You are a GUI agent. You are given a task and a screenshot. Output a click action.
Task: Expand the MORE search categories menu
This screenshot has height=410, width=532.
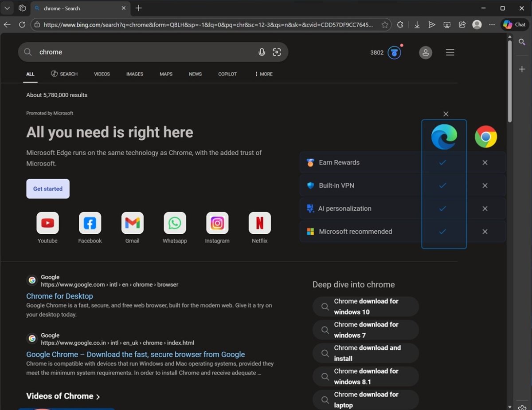tap(263, 74)
